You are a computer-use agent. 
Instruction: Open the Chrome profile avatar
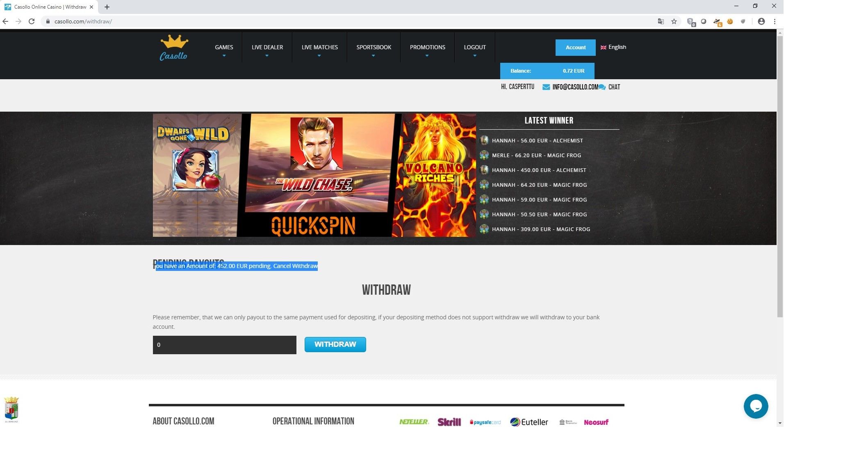[x=761, y=21]
